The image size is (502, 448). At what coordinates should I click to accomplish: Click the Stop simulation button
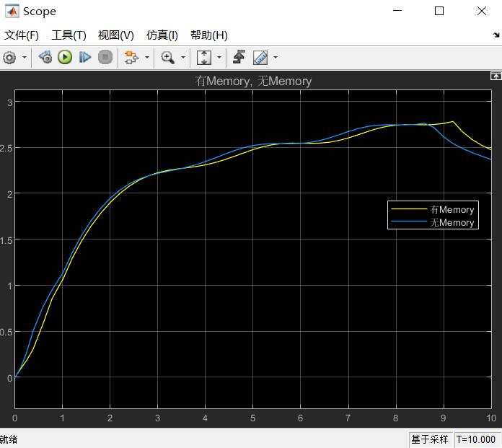[105, 57]
